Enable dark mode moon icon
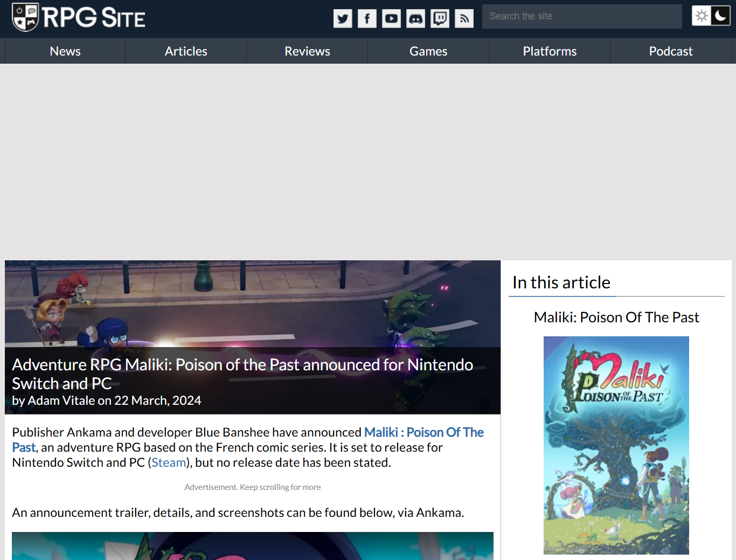 (721, 16)
